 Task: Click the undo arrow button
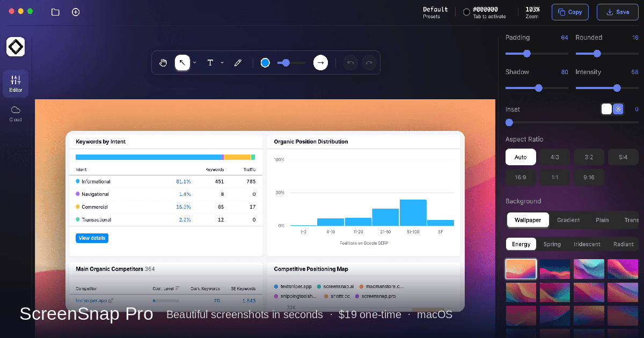click(350, 63)
